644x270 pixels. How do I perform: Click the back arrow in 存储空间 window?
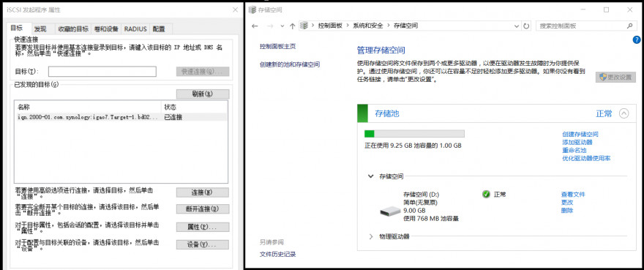point(255,26)
